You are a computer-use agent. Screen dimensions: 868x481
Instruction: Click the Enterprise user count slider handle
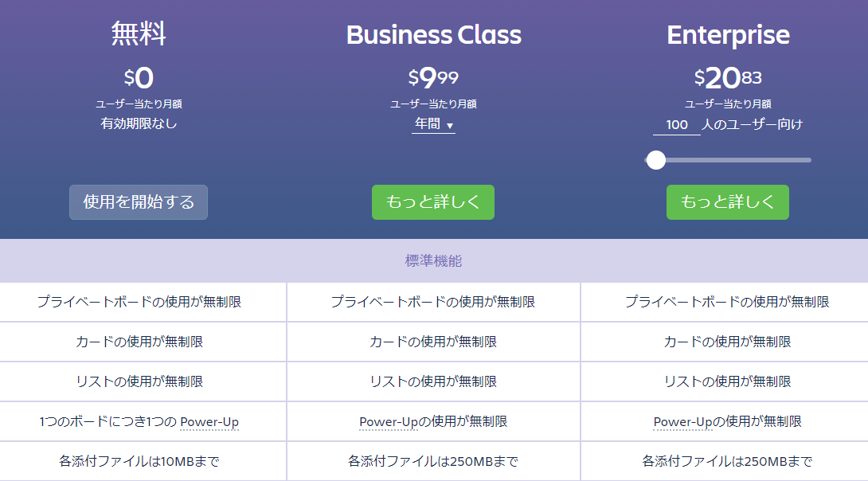(656, 160)
